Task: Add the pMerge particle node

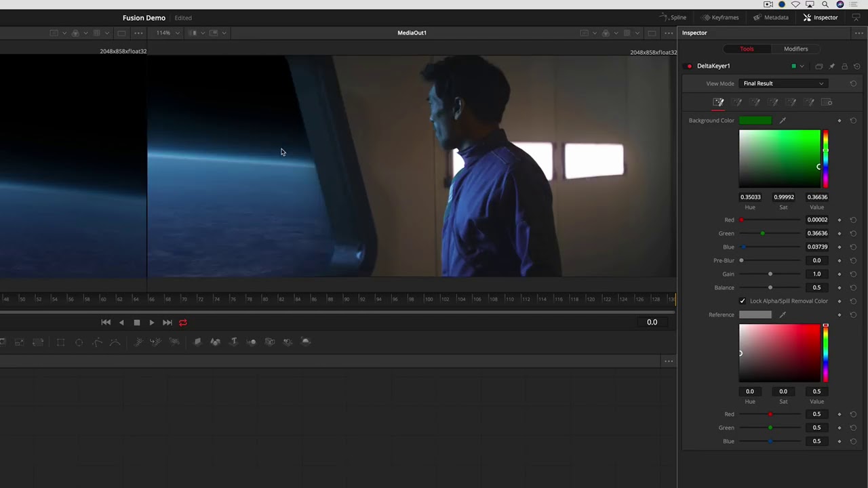Action: coord(155,342)
